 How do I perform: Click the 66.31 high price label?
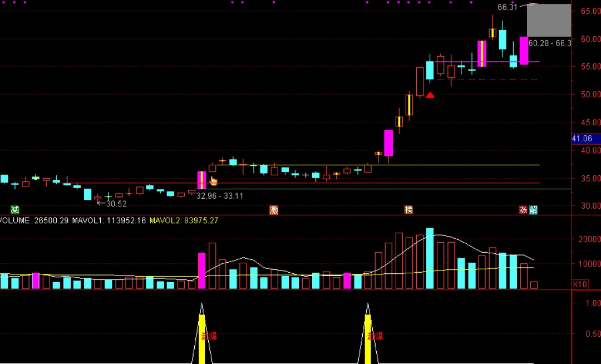(508, 7)
